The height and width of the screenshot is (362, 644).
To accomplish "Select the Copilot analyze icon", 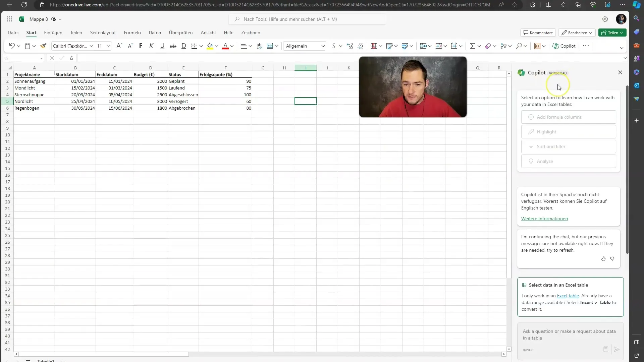I will pyautogui.click(x=531, y=161).
